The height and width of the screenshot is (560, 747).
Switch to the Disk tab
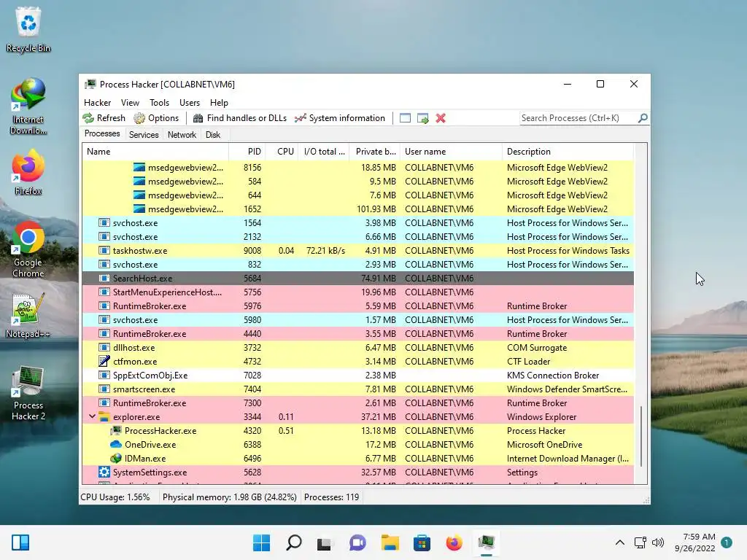[212, 135]
